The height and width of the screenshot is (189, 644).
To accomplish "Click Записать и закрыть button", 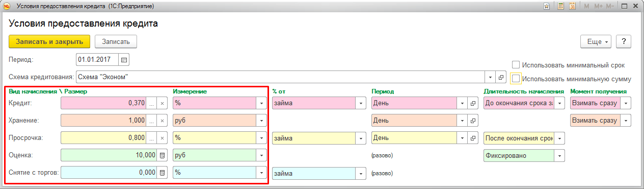I will click(49, 41).
